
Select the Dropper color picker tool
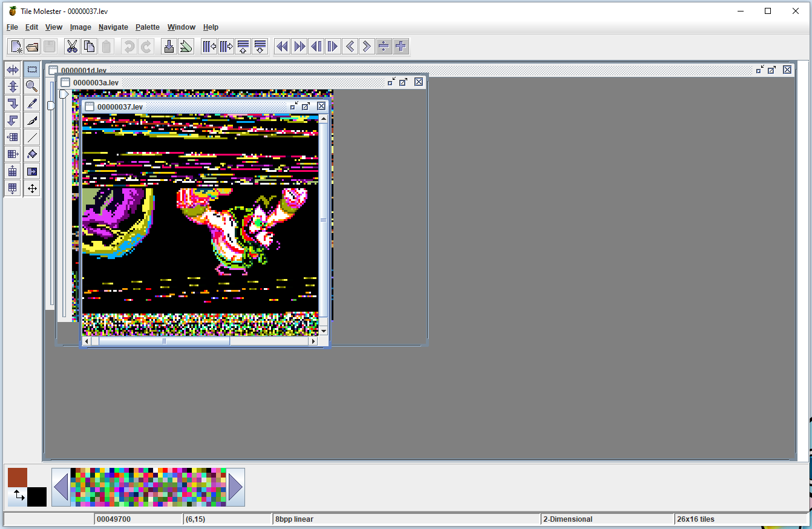(x=32, y=103)
